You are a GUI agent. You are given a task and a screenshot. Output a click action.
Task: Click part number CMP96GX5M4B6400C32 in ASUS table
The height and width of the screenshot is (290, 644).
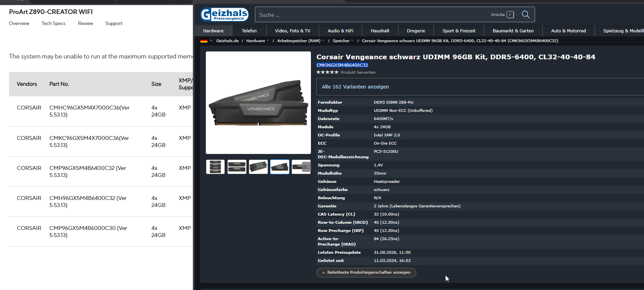pos(88,172)
